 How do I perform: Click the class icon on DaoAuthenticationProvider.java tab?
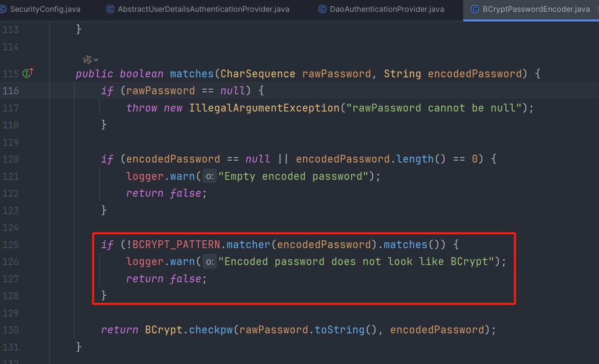[322, 9]
